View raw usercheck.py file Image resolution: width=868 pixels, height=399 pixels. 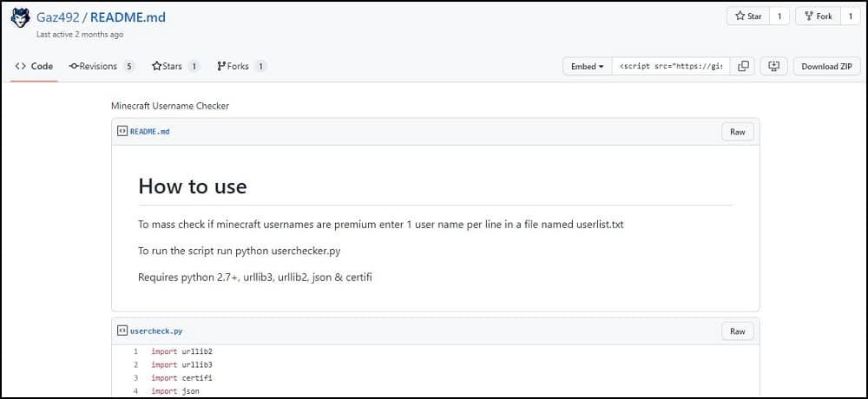[737, 330]
